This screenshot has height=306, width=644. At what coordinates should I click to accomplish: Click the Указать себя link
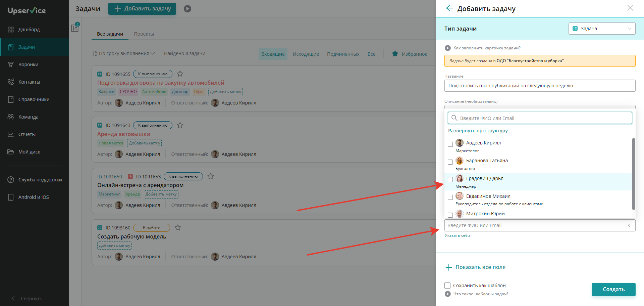[x=457, y=235]
